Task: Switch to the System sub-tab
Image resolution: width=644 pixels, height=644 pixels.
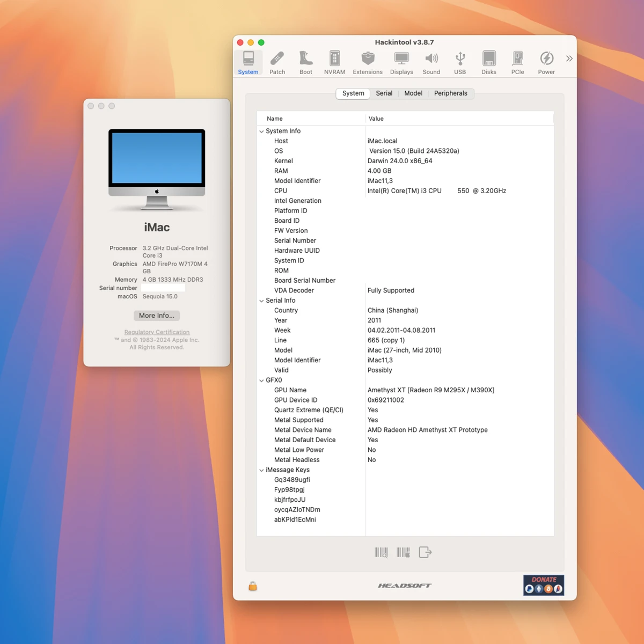Action: click(353, 93)
